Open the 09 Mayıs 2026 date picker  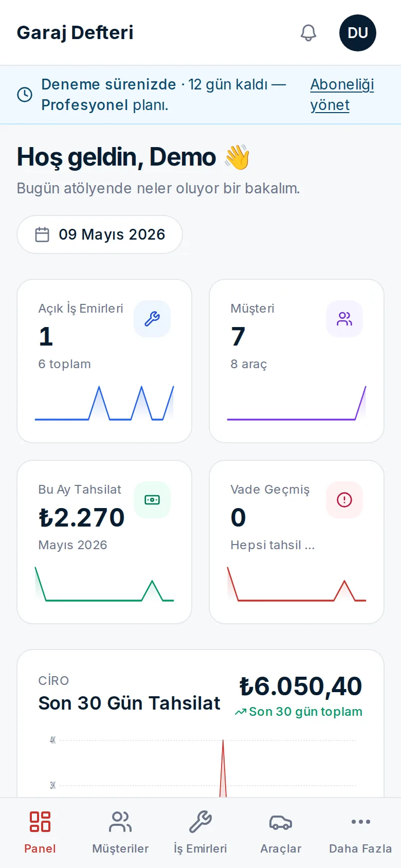[x=100, y=234]
